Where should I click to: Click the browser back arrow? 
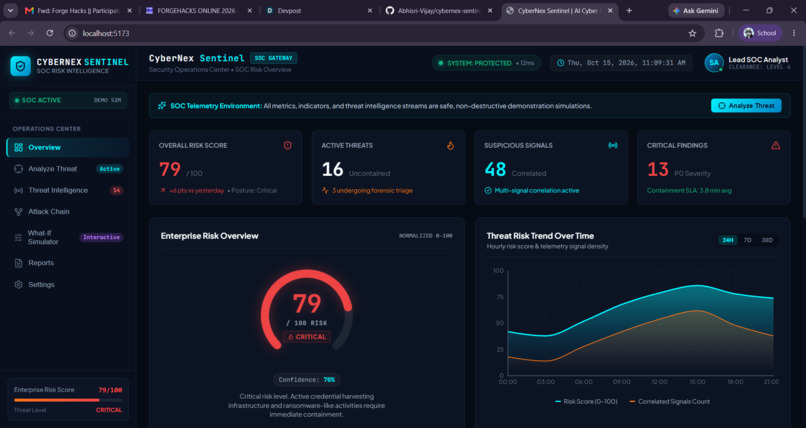12,33
